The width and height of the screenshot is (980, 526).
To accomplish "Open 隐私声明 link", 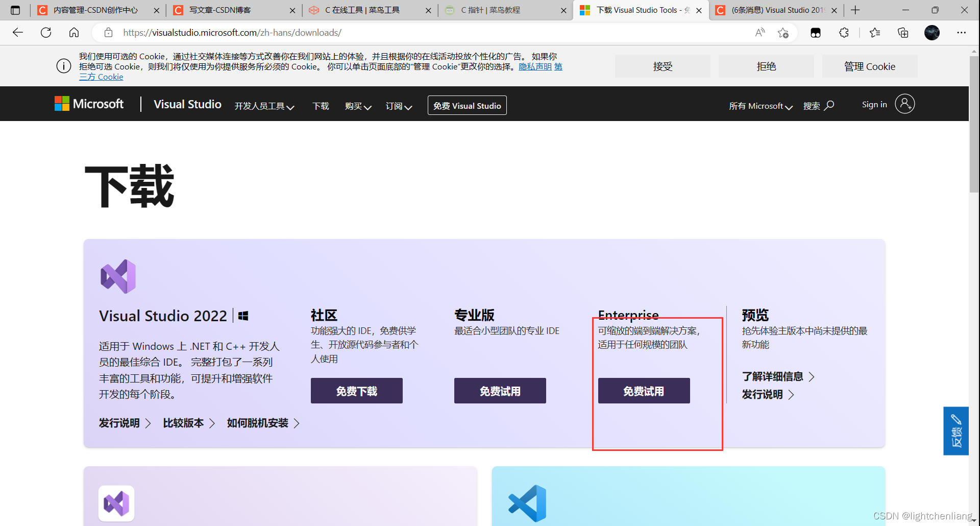I will pos(535,66).
